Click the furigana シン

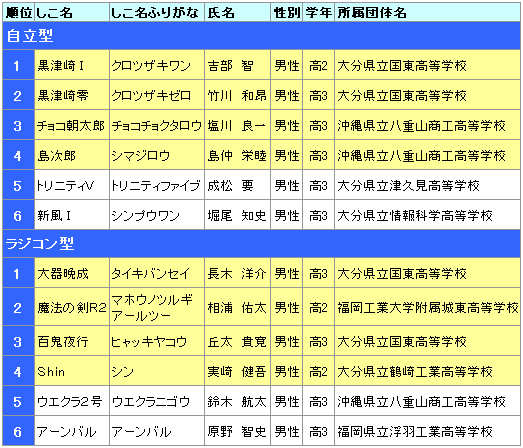[x=122, y=372]
